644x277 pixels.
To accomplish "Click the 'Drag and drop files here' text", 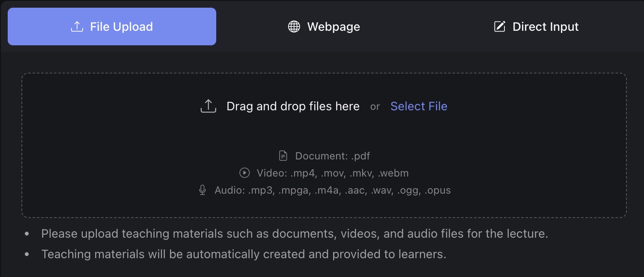I will [293, 106].
